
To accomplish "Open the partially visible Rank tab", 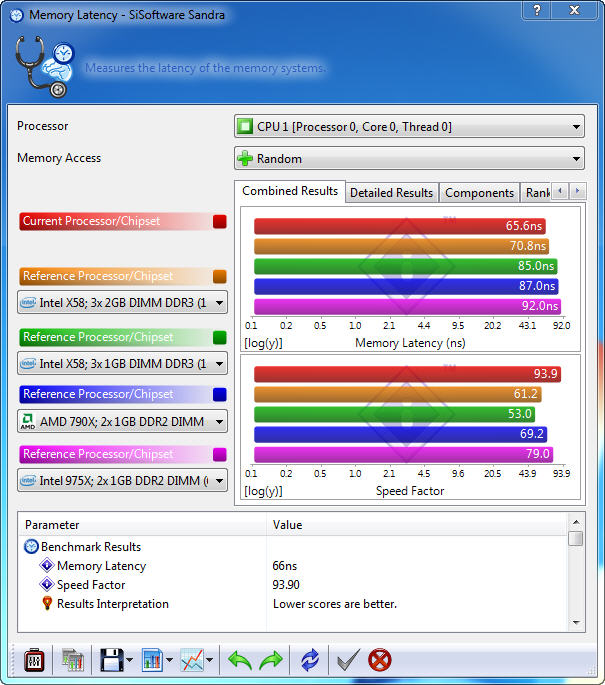I will click(537, 193).
